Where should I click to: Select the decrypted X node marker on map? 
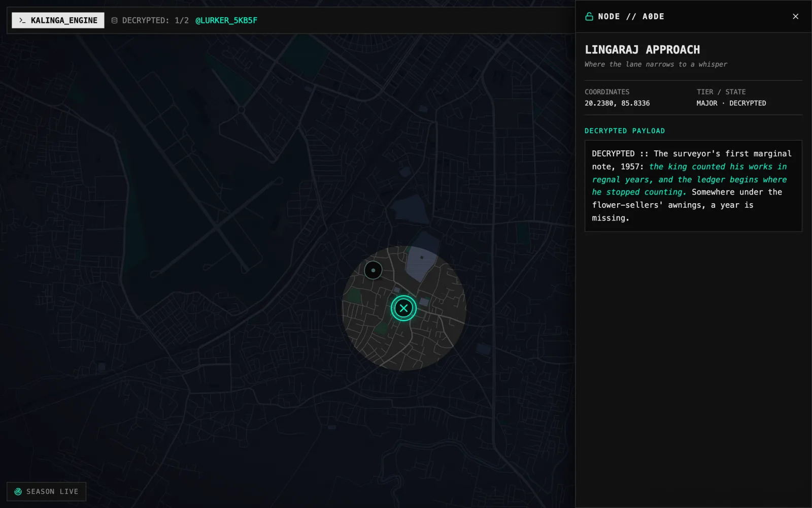click(x=403, y=308)
